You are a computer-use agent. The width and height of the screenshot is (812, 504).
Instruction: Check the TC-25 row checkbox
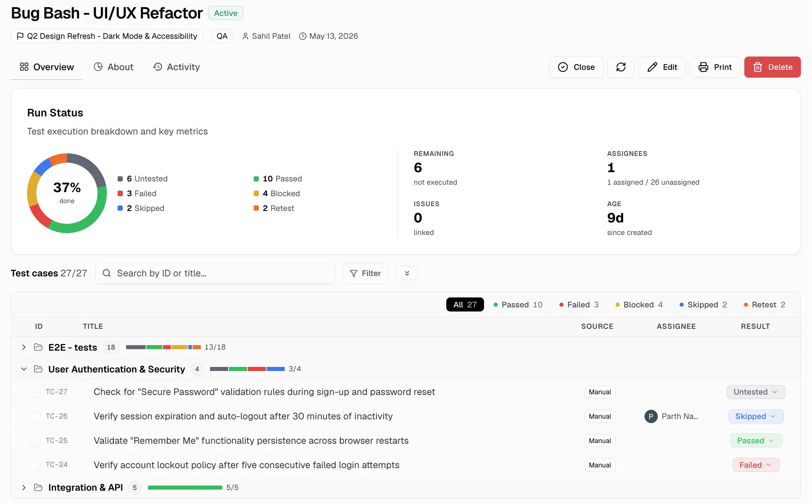pyautogui.click(x=35, y=440)
